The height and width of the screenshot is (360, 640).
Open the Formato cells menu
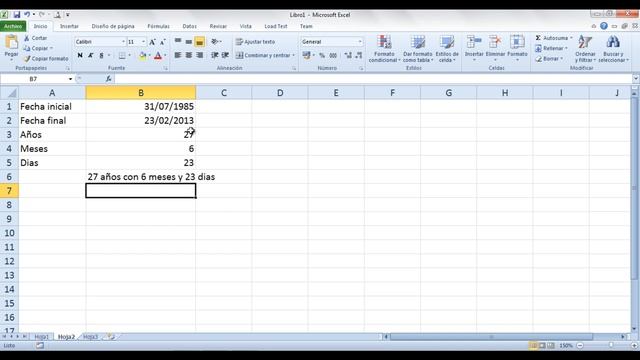click(517, 48)
